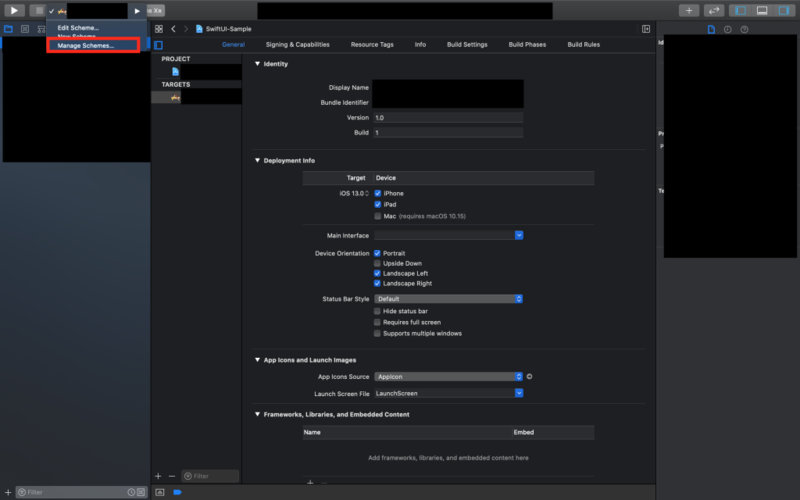The width and height of the screenshot is (800, 500).
Task: Toggle the Portrait orientation checkbox
Action: click(x=377, y=253)
